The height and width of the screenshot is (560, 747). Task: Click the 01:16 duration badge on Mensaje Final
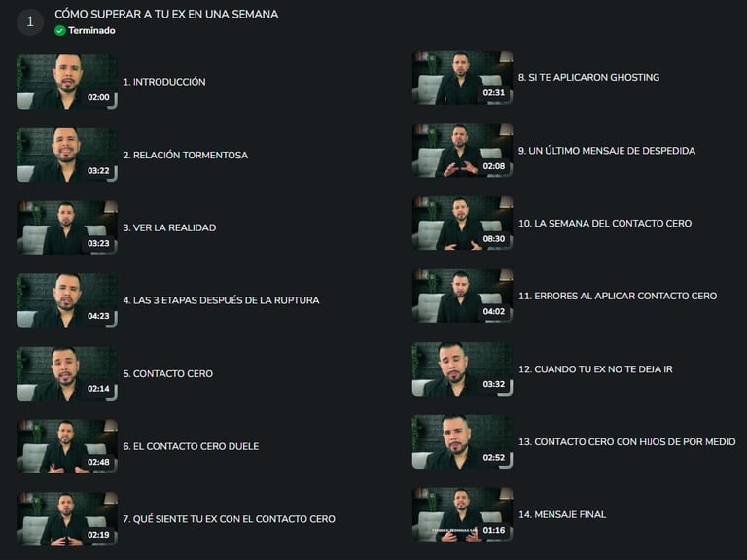coord(494,530)
